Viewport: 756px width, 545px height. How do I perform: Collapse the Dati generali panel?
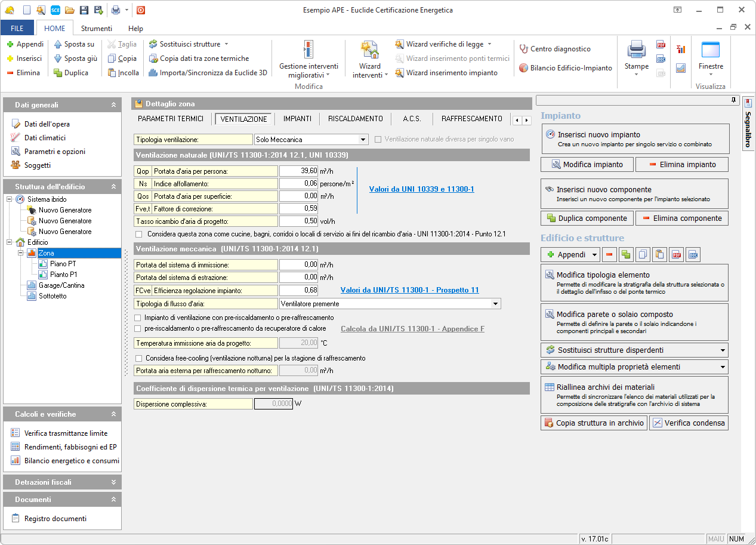tap(113, 105)
